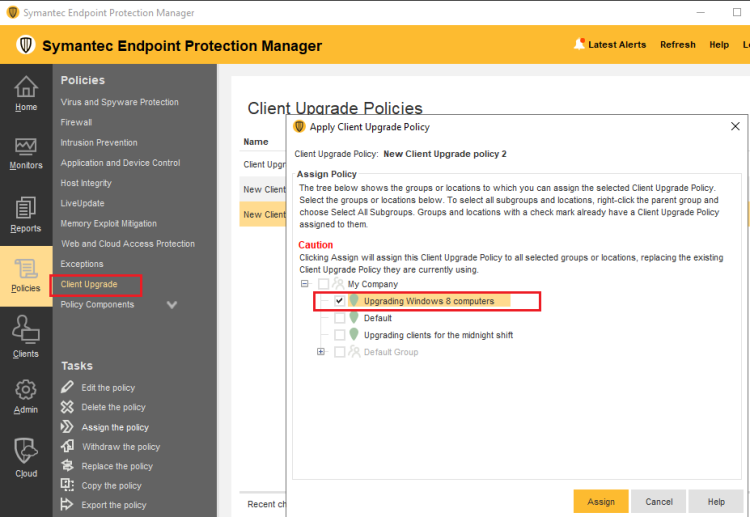Click the pencil icon for Edit the policy
The image size is (750, 517).
coord(67,387)
